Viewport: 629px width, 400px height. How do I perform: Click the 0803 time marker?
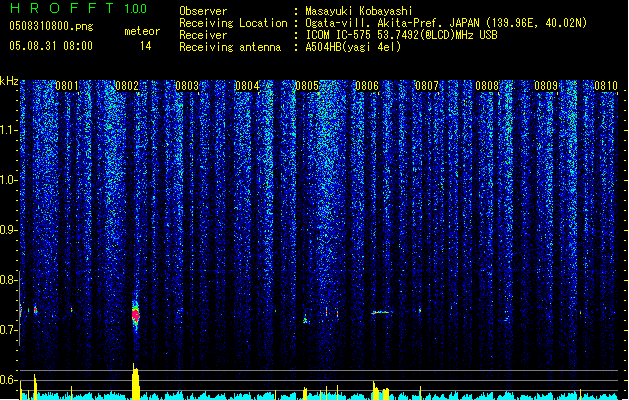187,86
